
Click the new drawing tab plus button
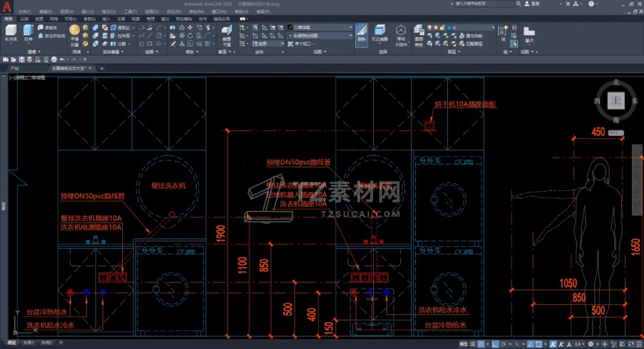pos(102,68)
